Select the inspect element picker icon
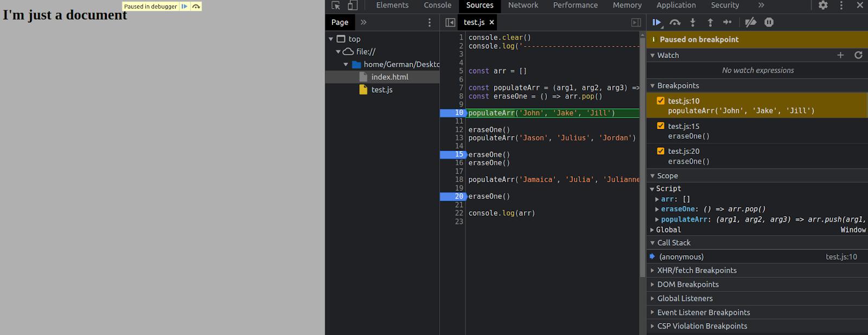Viewport: 868px width, 335px height. coord(336,5)
